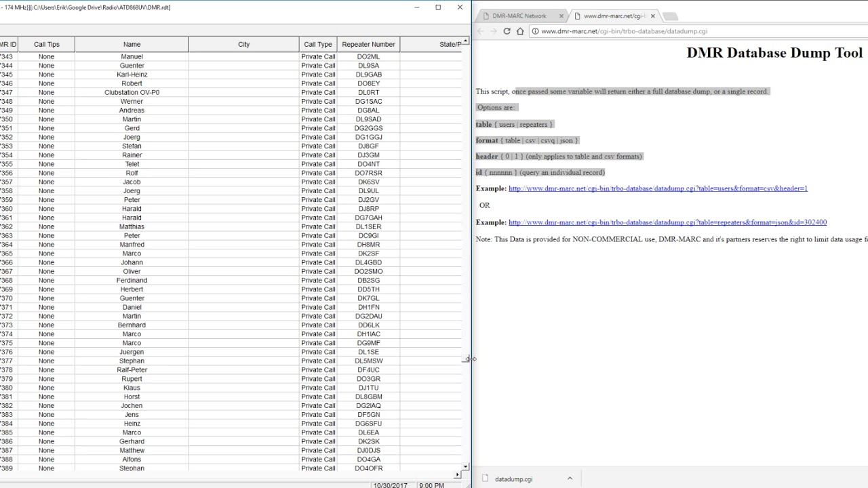This screenshot has width=868, height=488.
Task: Sort by Call Tips column header
Action: [x=47, y=44]
